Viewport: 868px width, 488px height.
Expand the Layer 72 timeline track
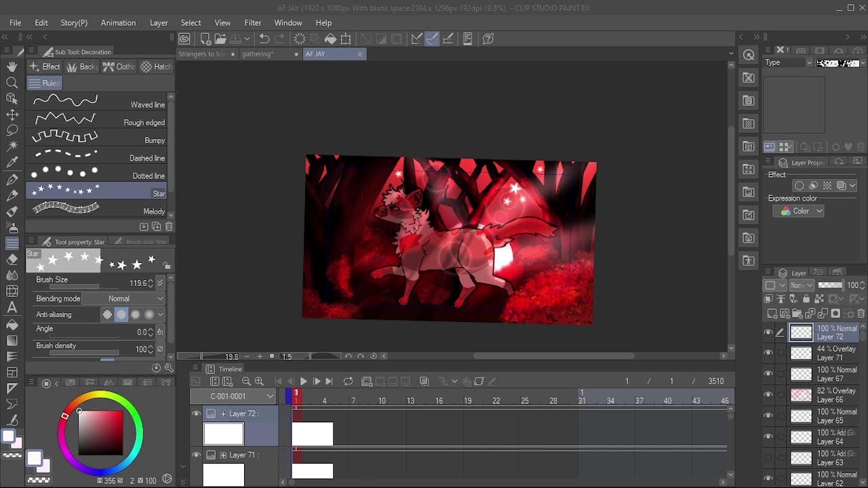(x=223, y=413)
